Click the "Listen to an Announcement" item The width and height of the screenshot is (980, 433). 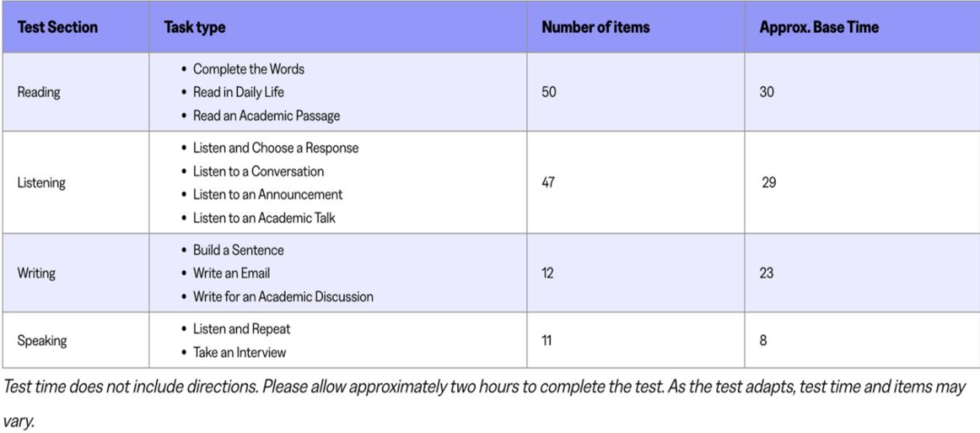coord(268,194)
